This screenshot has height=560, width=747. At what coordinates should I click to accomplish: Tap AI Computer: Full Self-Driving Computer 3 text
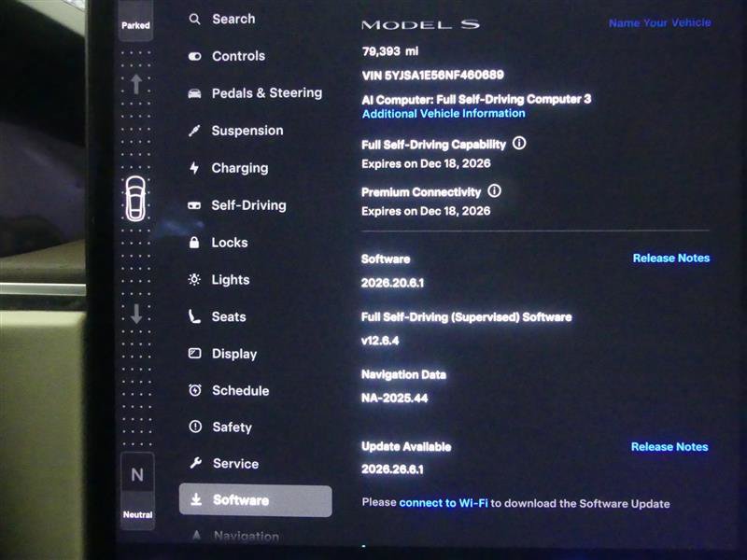click(476, 99)
